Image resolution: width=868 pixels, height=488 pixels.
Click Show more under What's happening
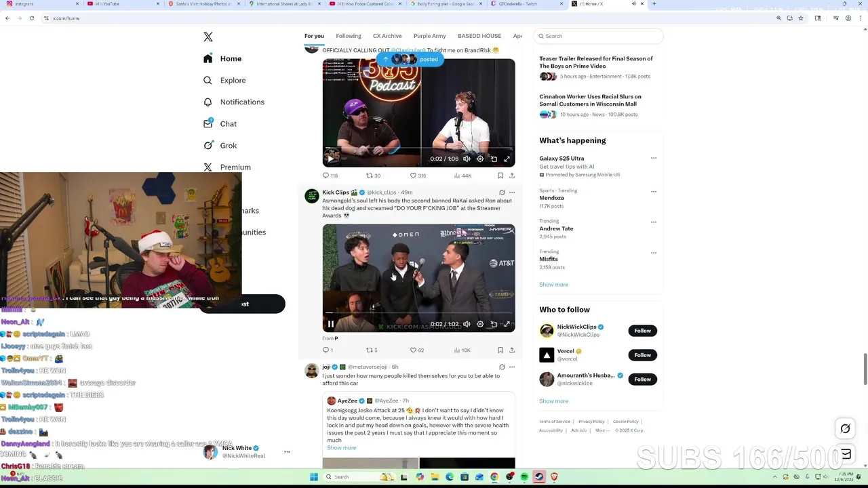(x=554, y=285)
